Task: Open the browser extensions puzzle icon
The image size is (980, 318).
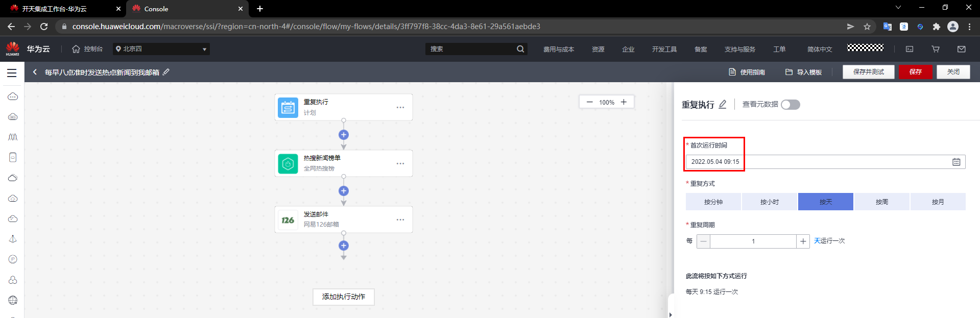Action: 936,27
